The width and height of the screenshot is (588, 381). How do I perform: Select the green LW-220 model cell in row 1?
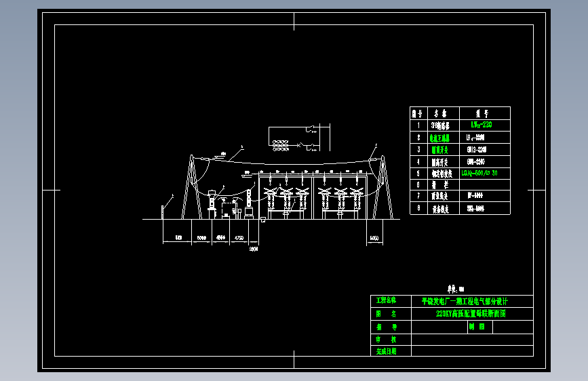(485, 125)
